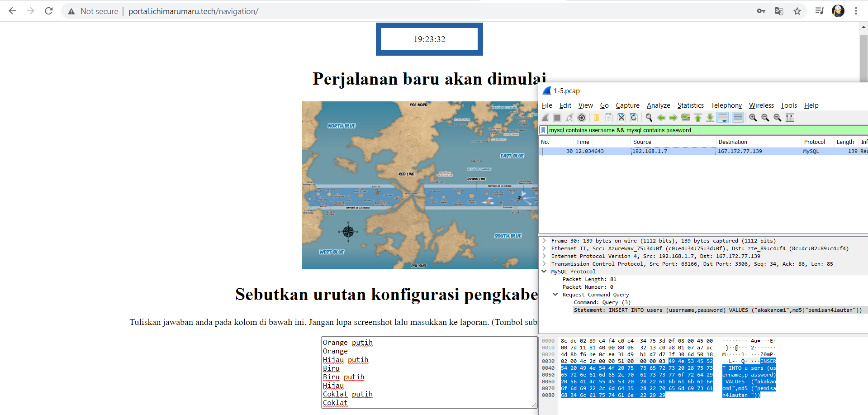Open Chrome three-dot menu

[x=856, y=11]
